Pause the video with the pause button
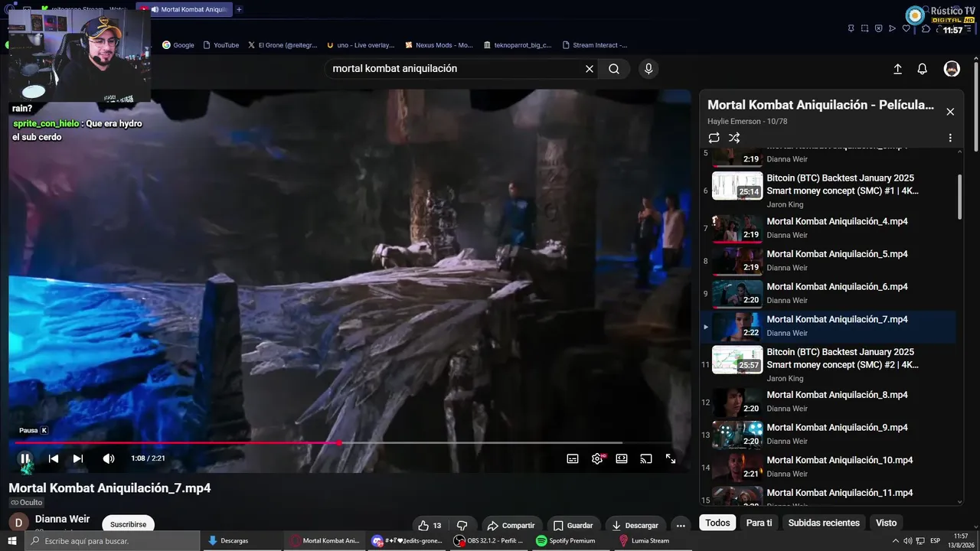 pyautogui.click(x=24, y=458)
